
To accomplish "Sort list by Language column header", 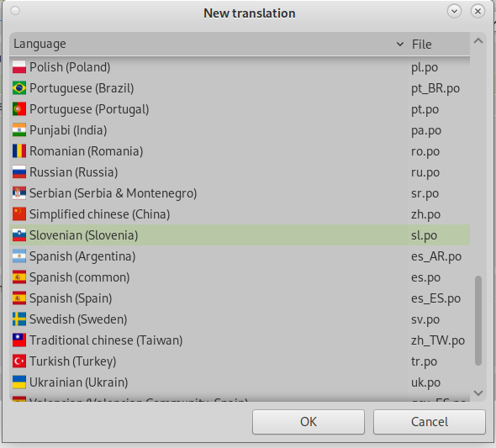I will pos(208,44).
